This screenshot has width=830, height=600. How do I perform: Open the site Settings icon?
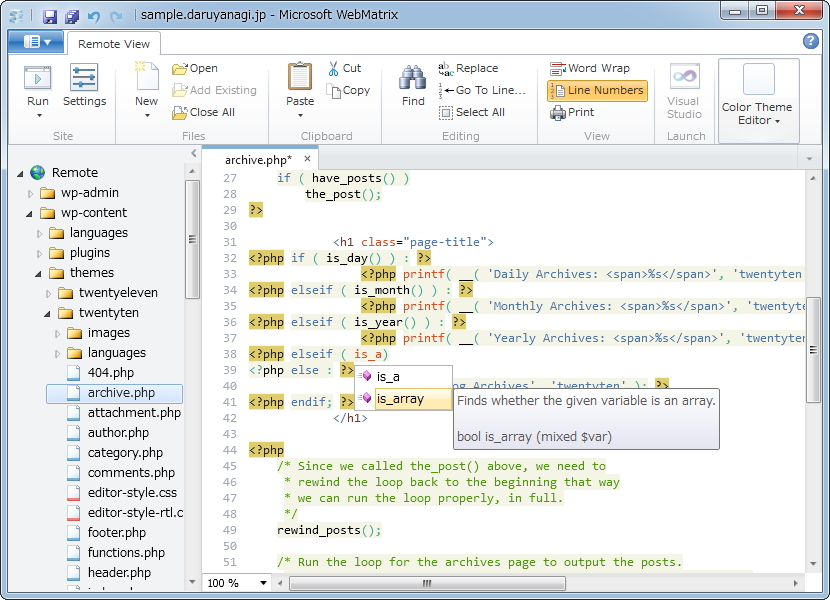pos(84,78)
